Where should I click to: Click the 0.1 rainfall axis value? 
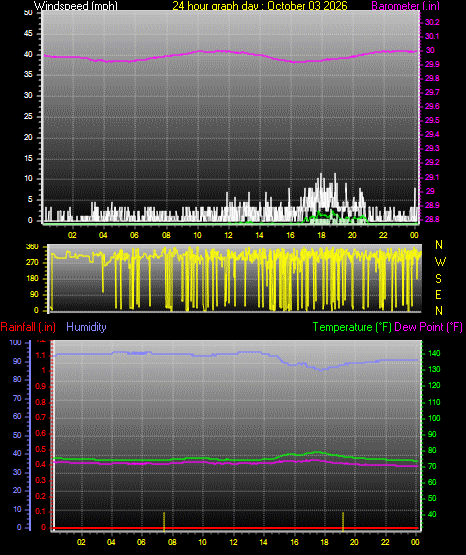(41, 512)
